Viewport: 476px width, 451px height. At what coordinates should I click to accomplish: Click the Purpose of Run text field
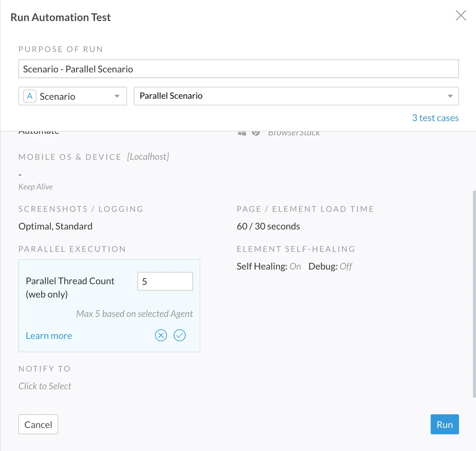[238, 69]
